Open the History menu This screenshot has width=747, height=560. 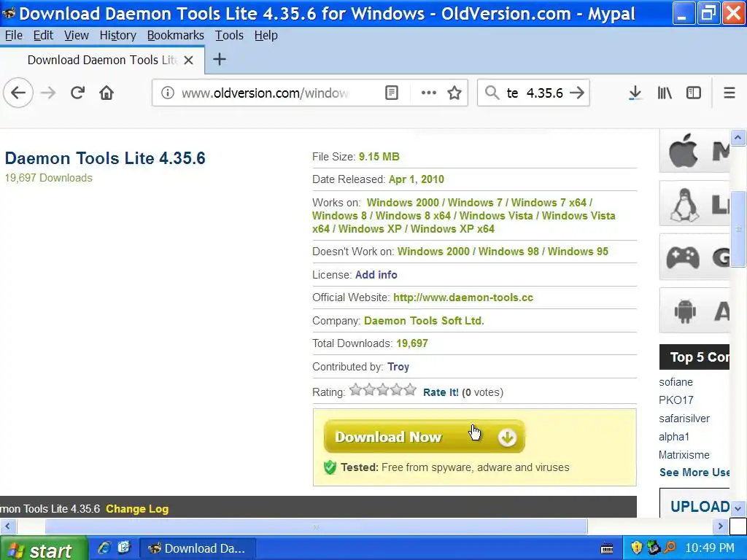point(117,35)
